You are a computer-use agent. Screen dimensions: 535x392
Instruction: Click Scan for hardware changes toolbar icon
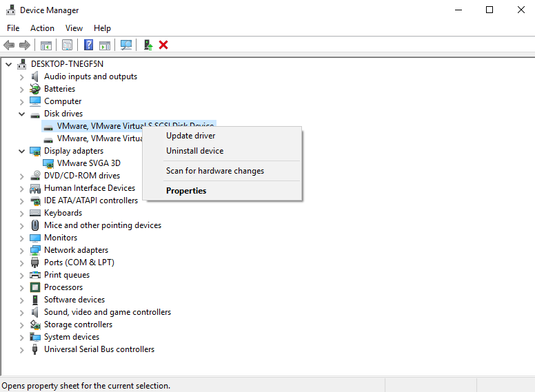point(126,45)
